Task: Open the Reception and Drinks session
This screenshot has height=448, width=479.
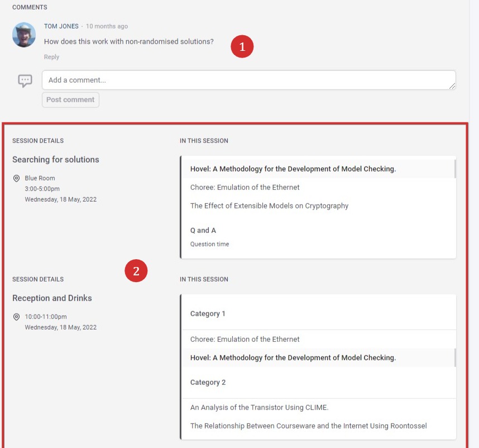Action: pyautogui.click(x=52, y=298)
